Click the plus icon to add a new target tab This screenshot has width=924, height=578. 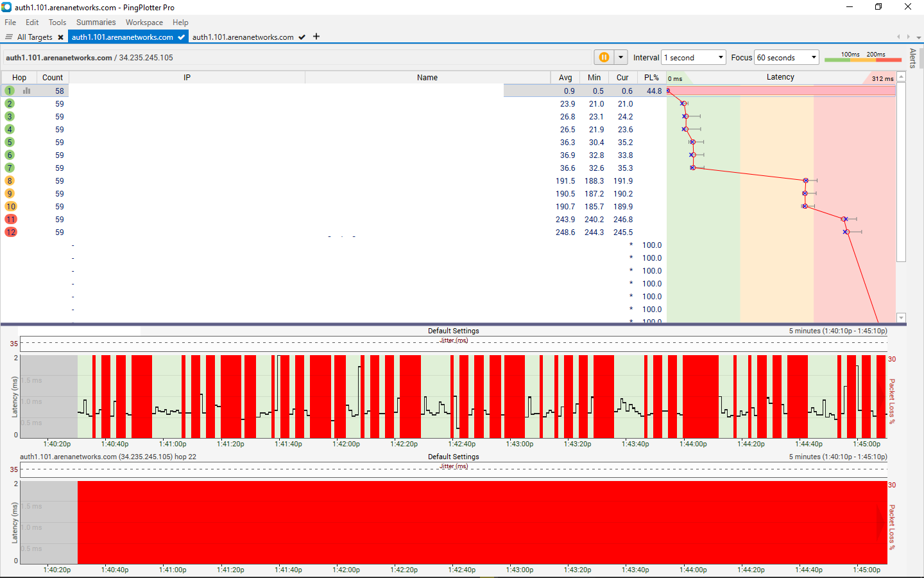tap(316, 37)
